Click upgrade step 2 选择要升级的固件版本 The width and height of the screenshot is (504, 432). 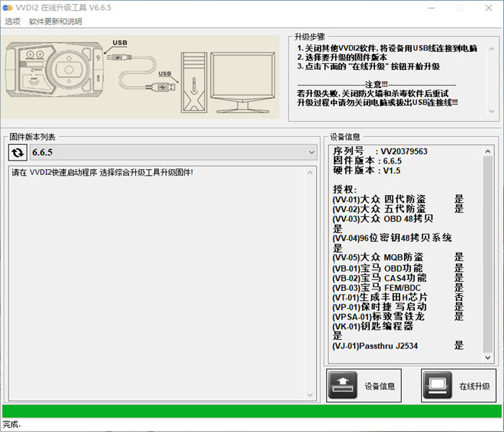coord(342,58)
